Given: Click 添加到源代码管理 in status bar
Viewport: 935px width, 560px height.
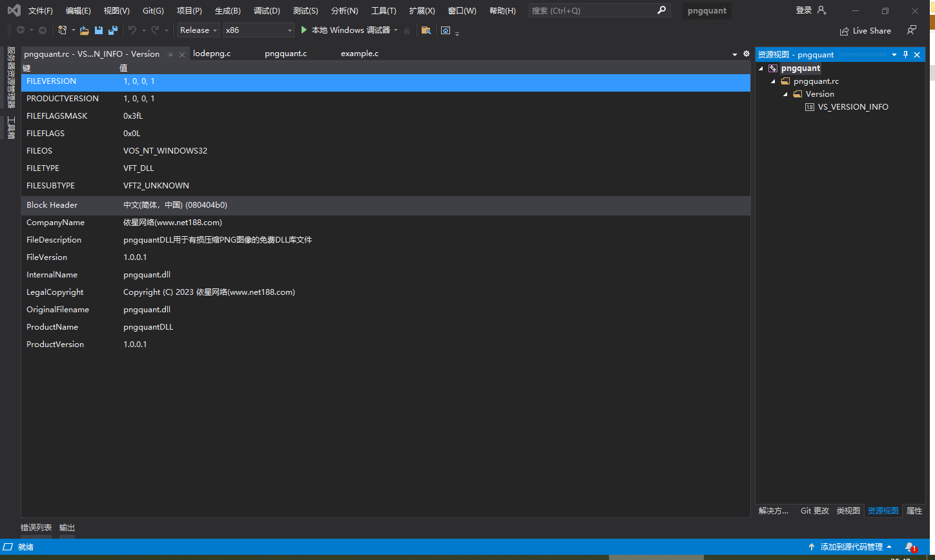Looking at the screenshot, I should pyautogui.click(x=852, y=547).
